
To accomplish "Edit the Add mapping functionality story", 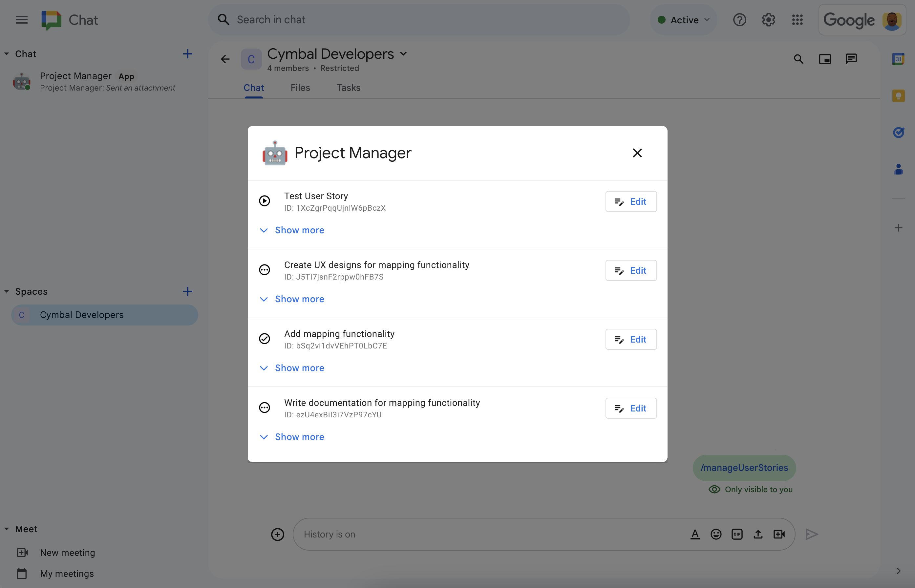I will pos(629,339).
